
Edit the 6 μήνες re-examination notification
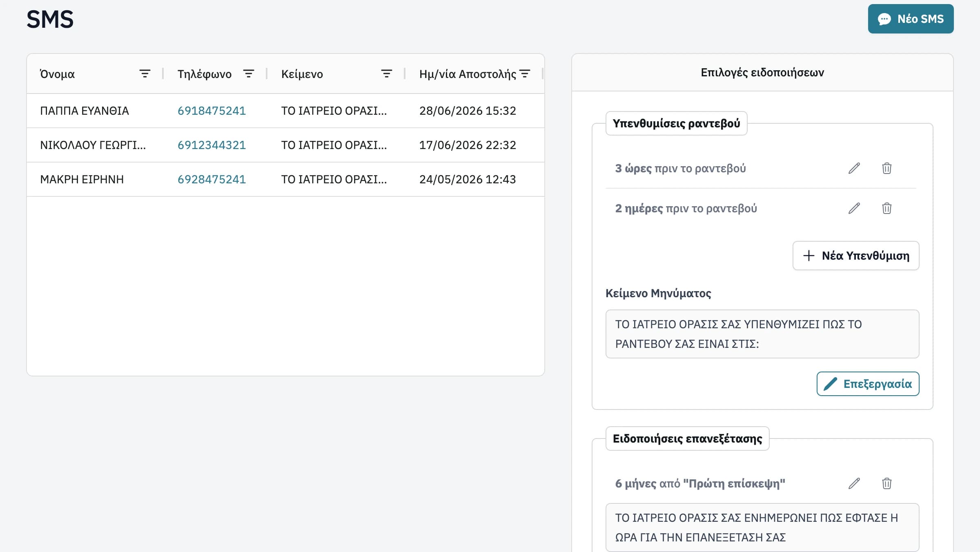tap(854, 483)
